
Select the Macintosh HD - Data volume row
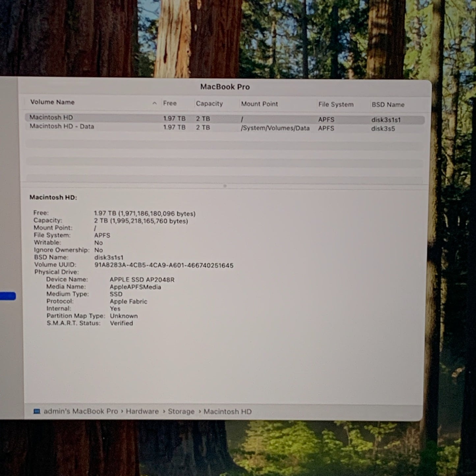(x=62, y=126)
